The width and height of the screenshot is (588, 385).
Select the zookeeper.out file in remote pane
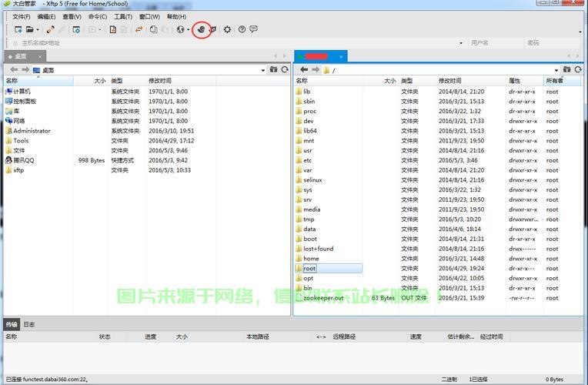(323, 298)
